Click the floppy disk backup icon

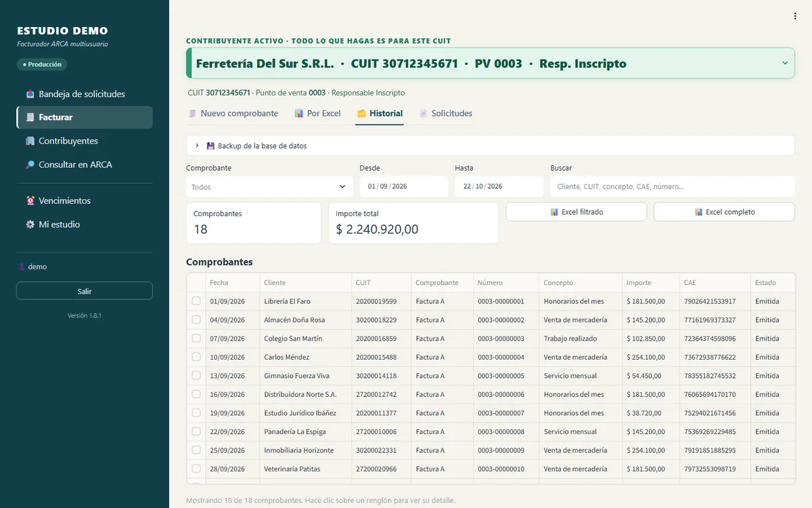(x=210, y=146)
